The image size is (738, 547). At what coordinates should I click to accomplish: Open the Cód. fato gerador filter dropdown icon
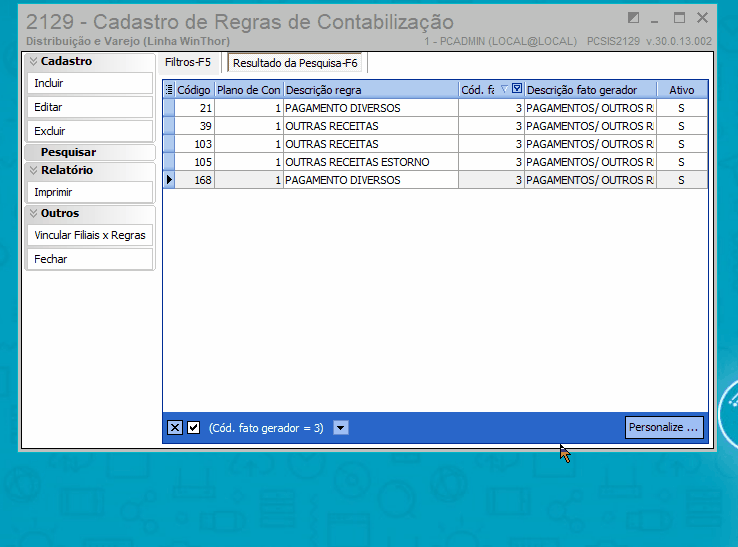(x=517, y=88)
